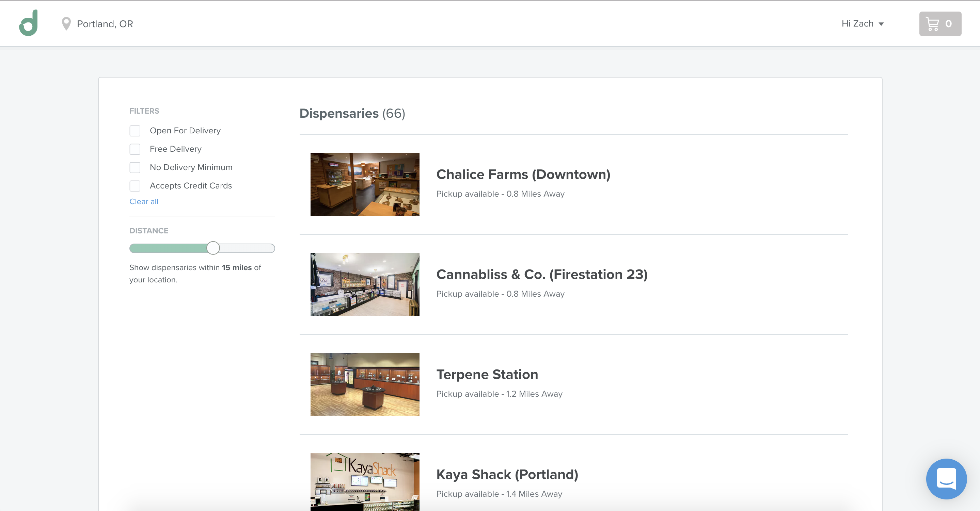The image size is (980, 511).
Task: Tick the Accepts Credit Cards checkbox
Action: (135, 186)
